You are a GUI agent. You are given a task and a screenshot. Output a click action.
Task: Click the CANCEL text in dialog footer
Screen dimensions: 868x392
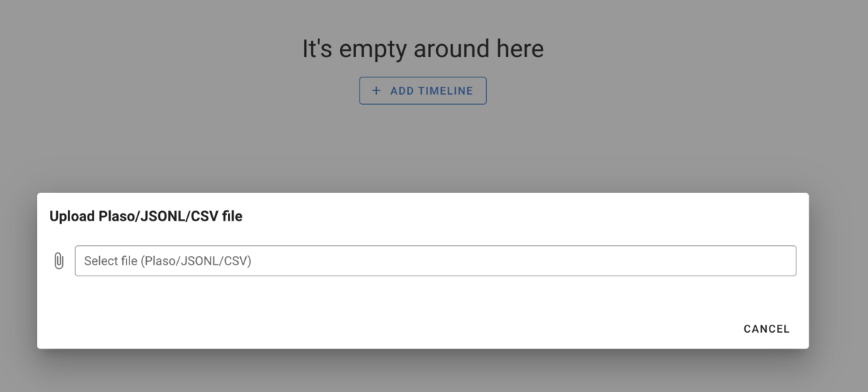pyautogui.click(x=767, y=329)
